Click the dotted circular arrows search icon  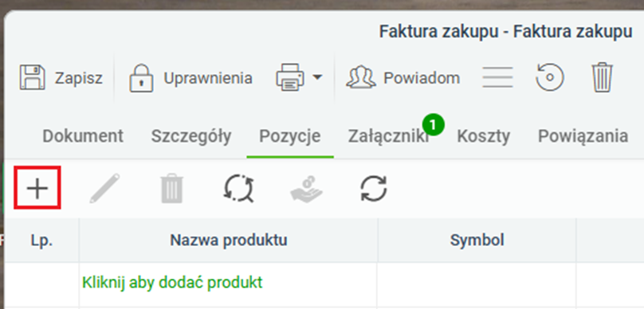[x=239, y=189]
